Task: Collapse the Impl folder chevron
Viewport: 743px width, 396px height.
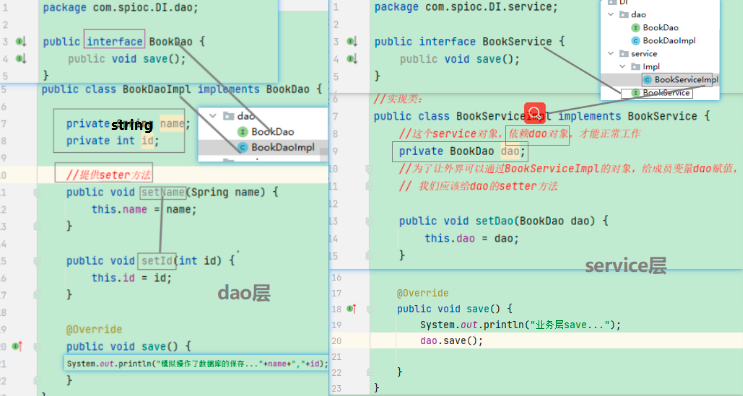Action: [622, 67]
